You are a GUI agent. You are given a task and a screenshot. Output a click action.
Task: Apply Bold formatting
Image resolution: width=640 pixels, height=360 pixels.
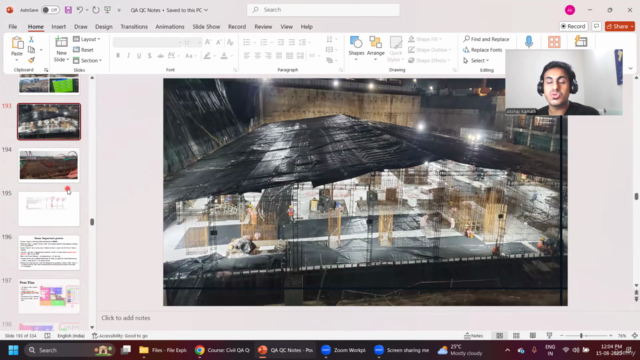click(118, 56)
